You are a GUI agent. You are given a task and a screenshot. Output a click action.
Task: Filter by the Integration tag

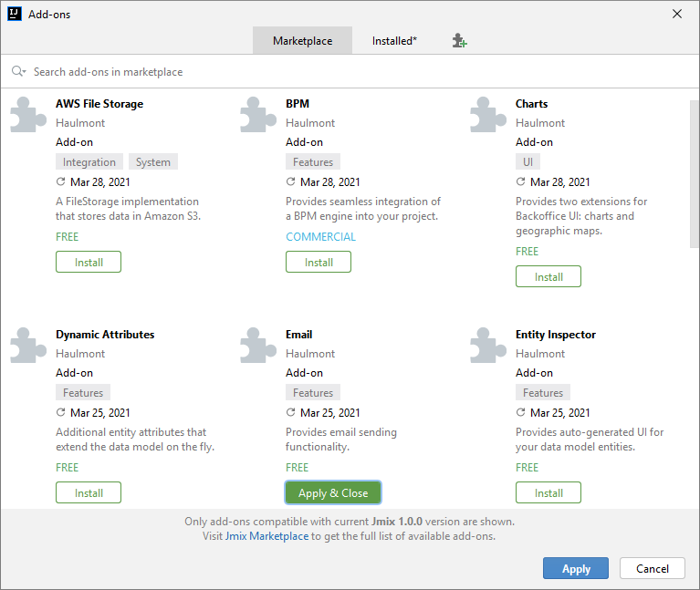[89, 162]
